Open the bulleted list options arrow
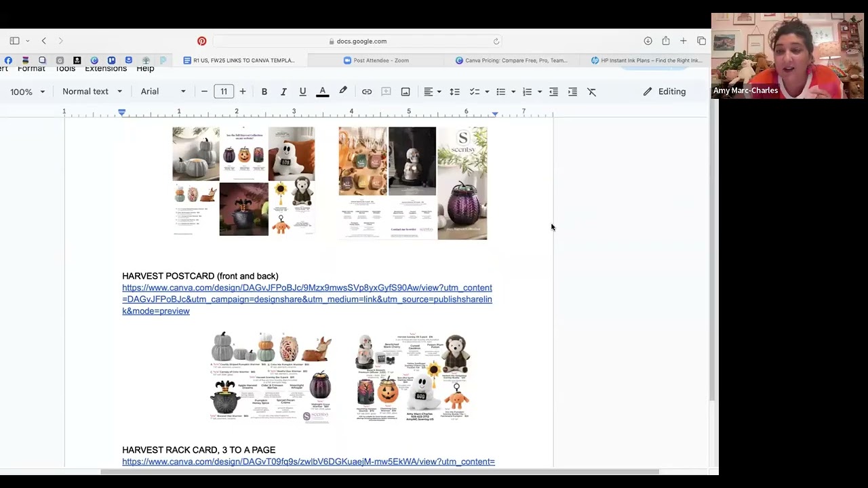Viewport: 868px width, 488px height. [x=513, y=91]
